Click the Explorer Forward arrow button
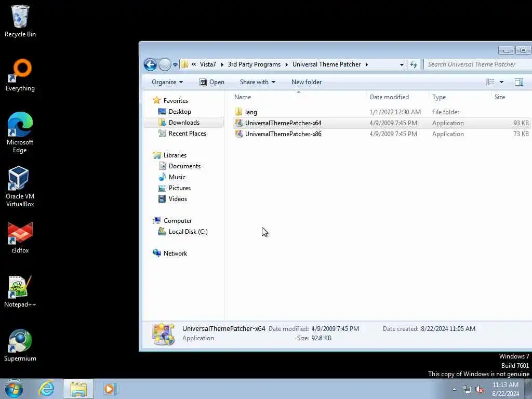532x399 pixels. point(165,64)
